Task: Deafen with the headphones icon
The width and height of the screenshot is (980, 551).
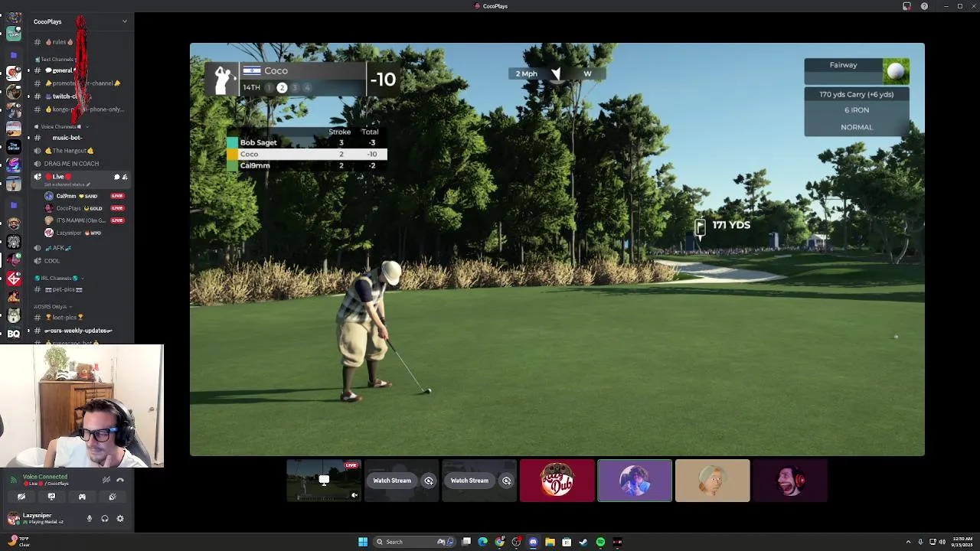Action: tap(105, 519)
